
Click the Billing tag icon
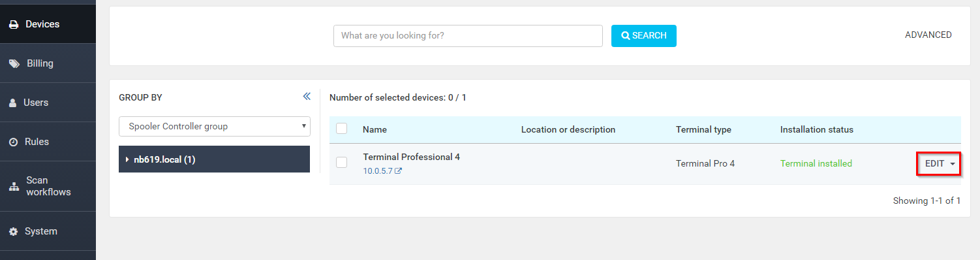coord(14,63)
